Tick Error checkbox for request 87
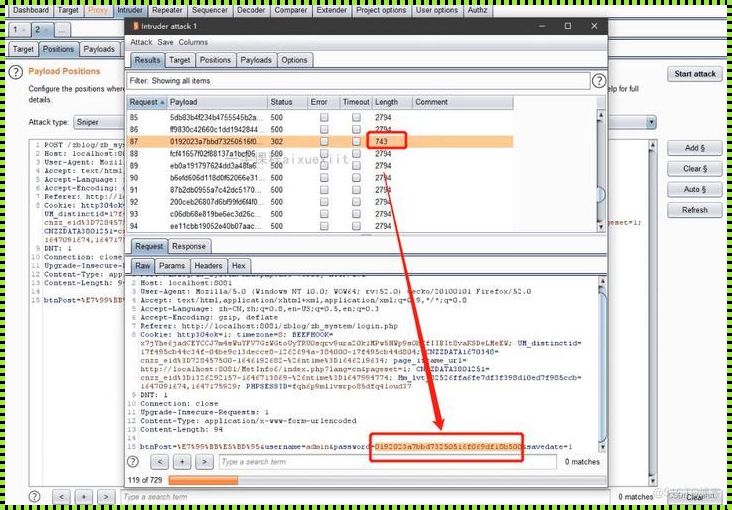 324,142
